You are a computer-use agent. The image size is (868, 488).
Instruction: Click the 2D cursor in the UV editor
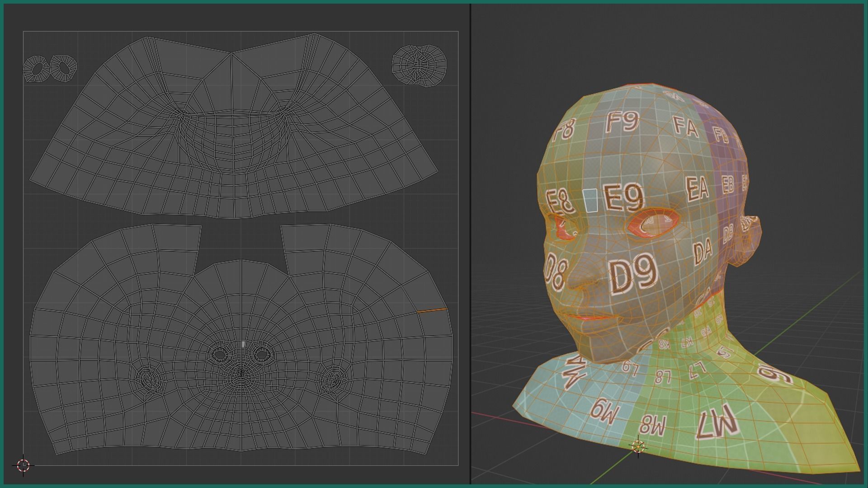(x=23, y=465)
